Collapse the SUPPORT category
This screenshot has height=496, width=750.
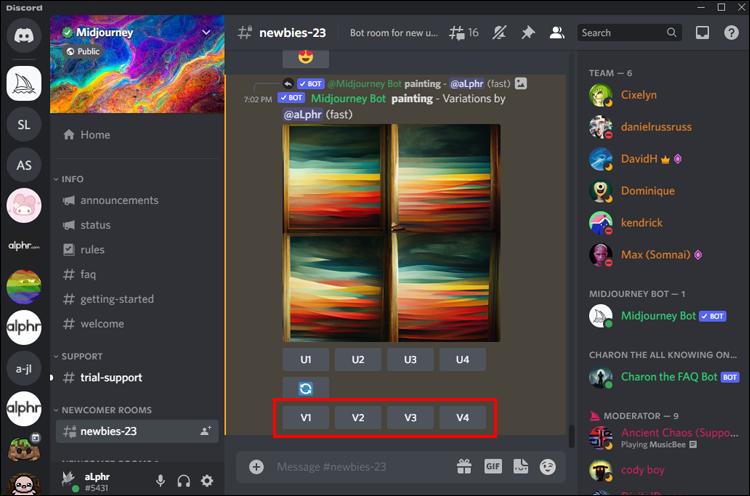78,356
